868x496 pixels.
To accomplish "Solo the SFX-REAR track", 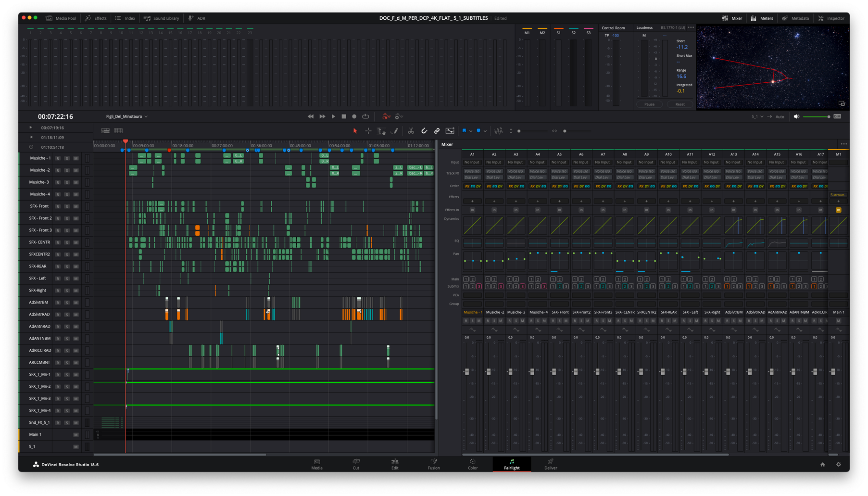I will point(67,267).
